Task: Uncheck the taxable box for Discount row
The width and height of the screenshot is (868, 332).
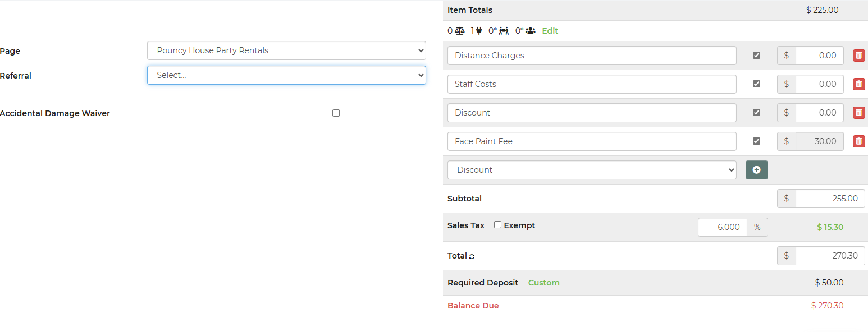Action: click(756, 113)
